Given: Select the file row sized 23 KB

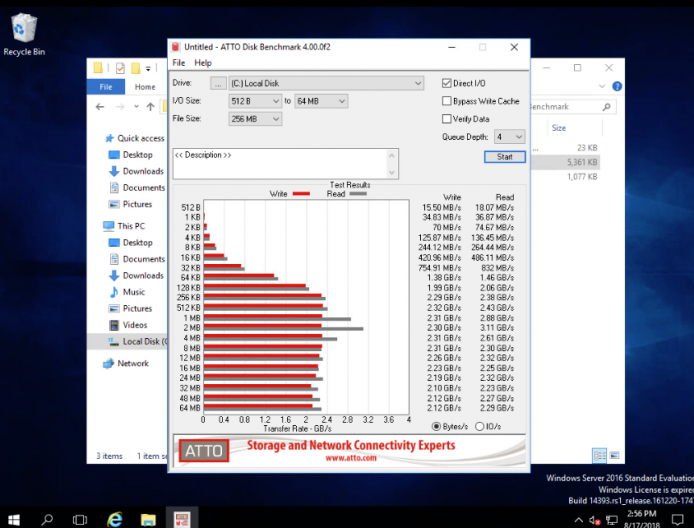Looking at the screenshot, I should click(566, 148).
